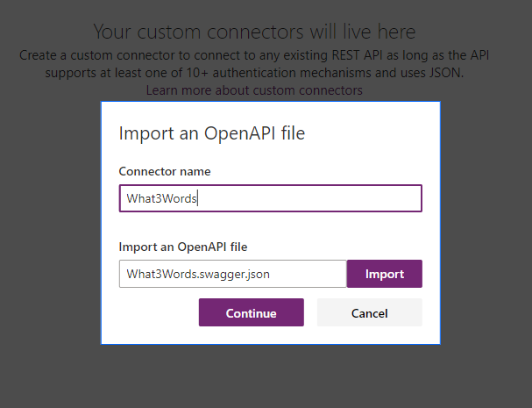532x408 pixels.
Task: Click the 'Connector name' field label
Action: 164,171
